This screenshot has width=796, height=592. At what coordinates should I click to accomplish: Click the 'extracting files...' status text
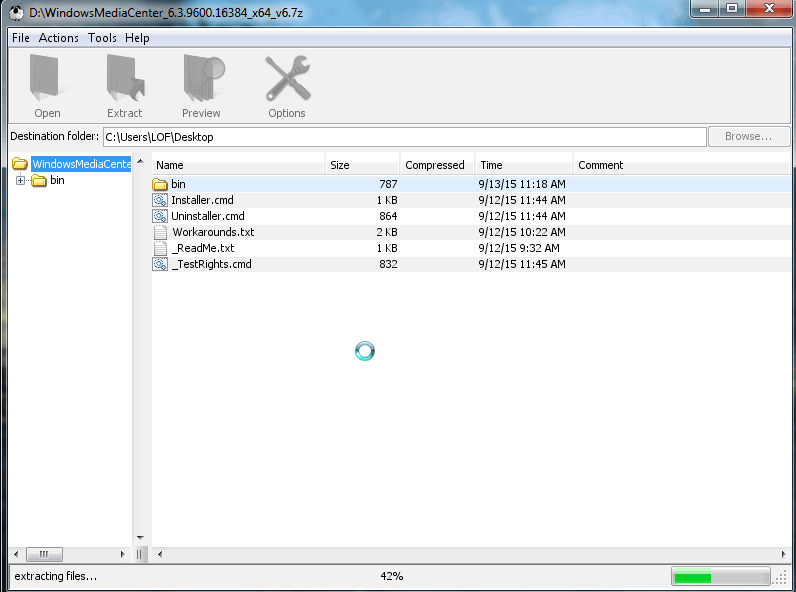(55, 576)
